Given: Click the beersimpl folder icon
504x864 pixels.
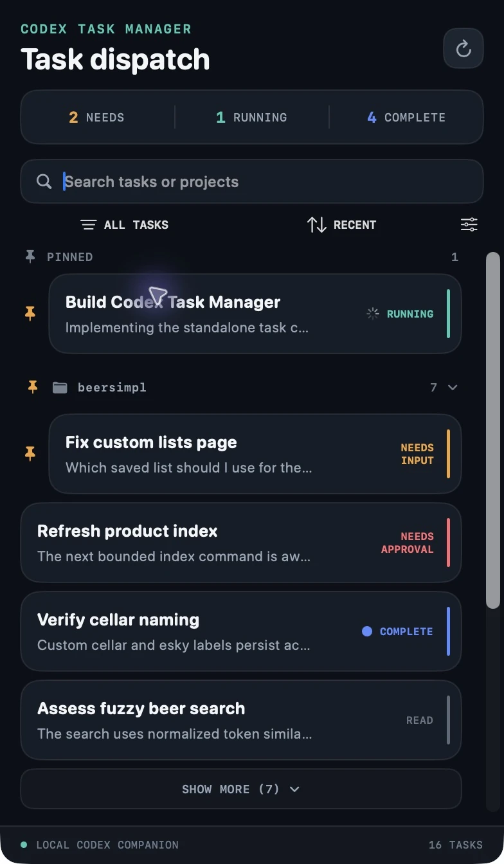Looking at the screenshot, I should (60, 387).
